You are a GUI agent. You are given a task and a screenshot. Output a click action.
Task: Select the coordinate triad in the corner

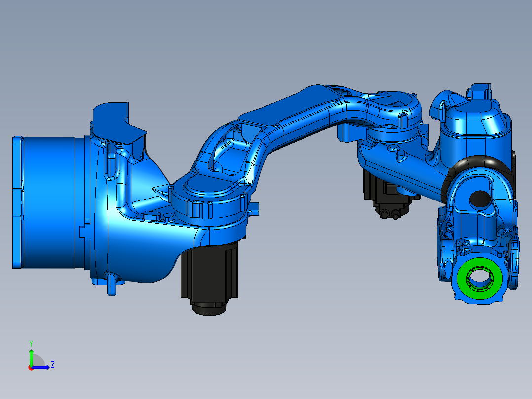(36, 358)
